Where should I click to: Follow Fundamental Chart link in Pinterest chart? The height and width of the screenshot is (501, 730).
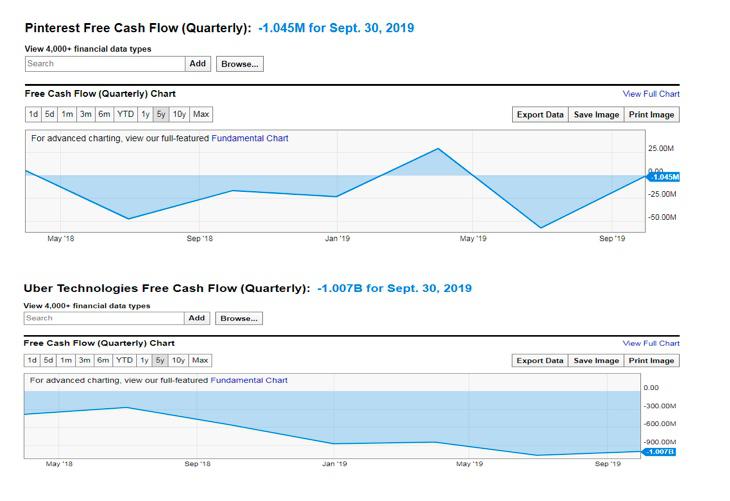point(250,138)
